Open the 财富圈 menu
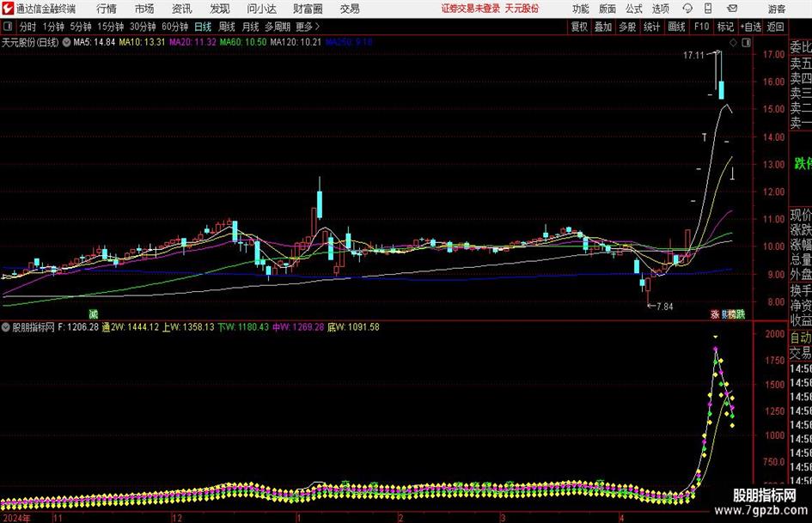Image resolution: width=812 pixels, height=523 pixels. click(308, 9)
